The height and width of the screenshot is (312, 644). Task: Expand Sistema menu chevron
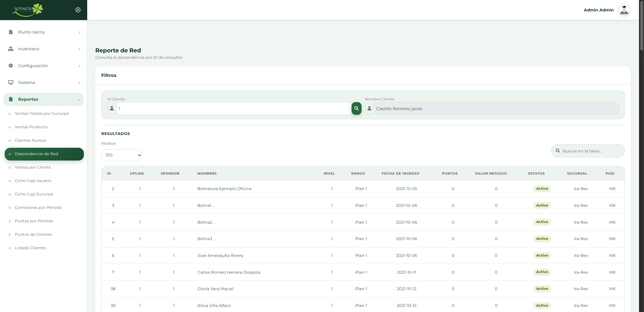coord(79,83)
